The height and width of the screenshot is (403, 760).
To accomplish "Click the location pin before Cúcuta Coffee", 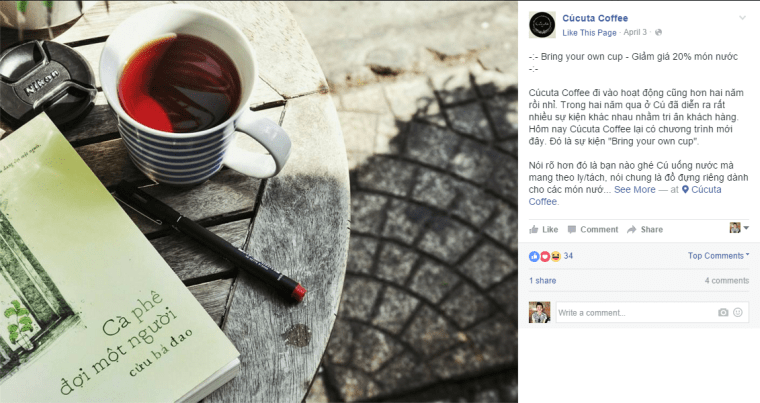I will point(685,190).
